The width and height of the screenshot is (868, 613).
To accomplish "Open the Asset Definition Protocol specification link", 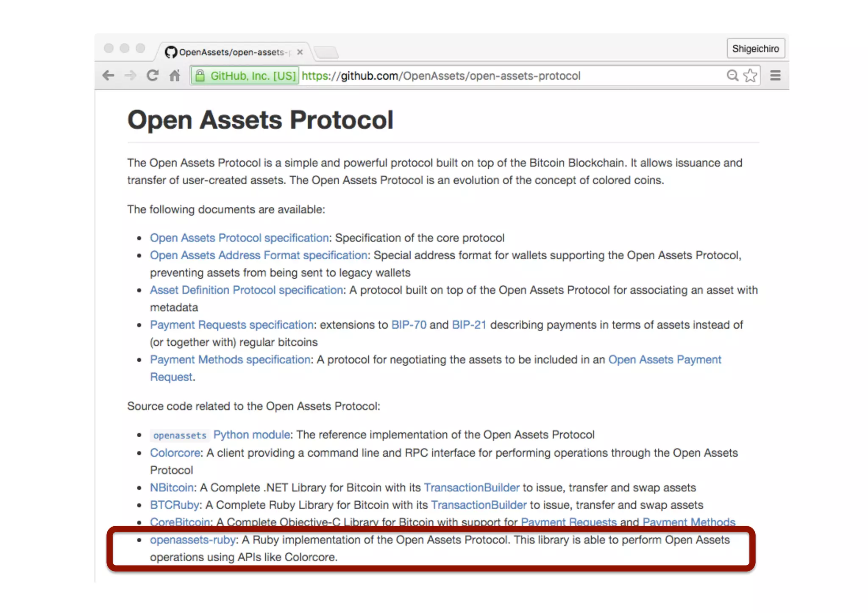I will point(246,290).
